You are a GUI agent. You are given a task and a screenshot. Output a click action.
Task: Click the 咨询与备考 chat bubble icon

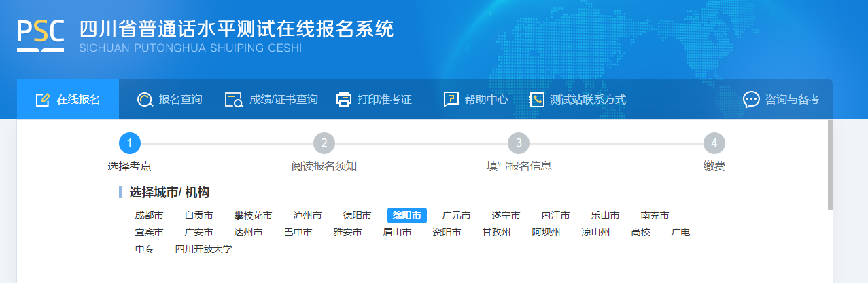(751, 100)
